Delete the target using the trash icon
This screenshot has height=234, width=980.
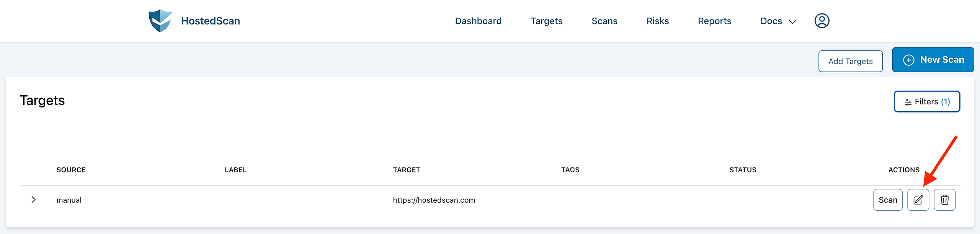click(944, 200)
